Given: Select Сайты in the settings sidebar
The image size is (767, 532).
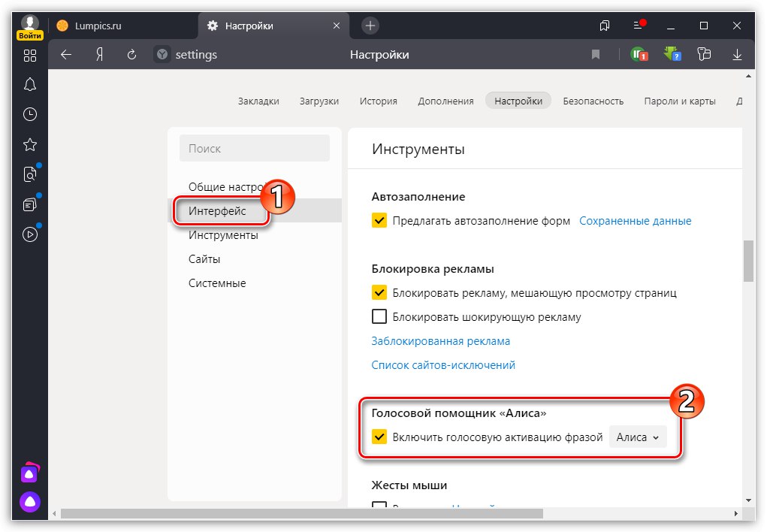Looking at the screenshot, I should (204, 259).
